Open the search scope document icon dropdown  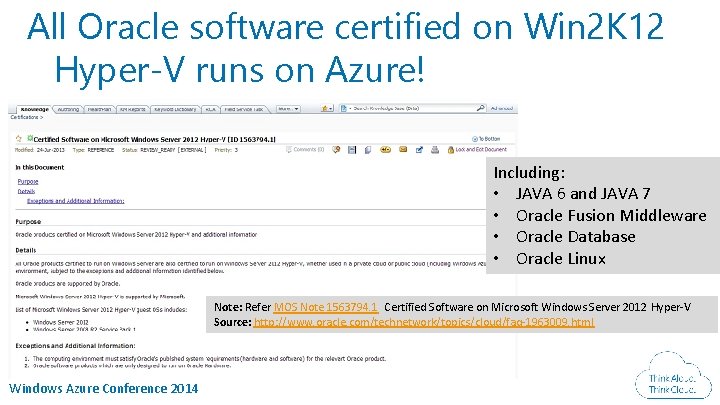click(x=345, y=109)
